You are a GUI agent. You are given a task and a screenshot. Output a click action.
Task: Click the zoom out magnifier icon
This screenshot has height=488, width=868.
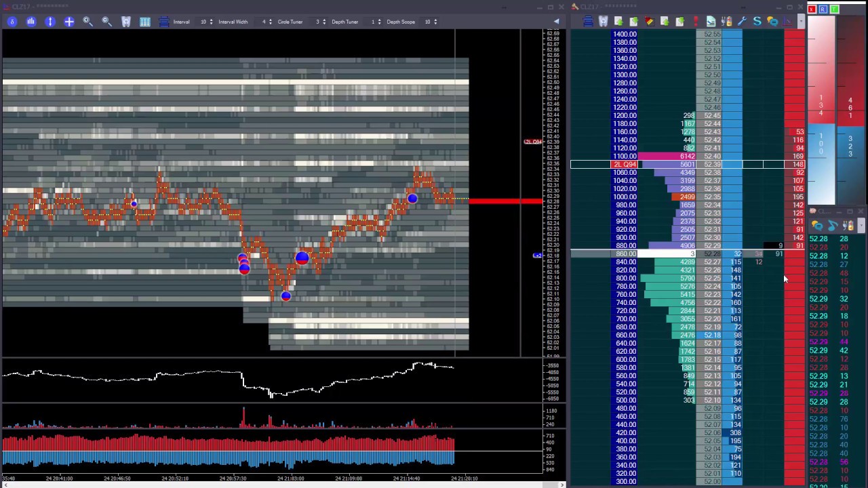106,22
